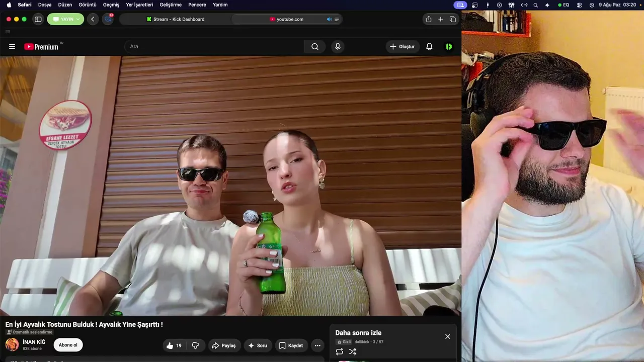The height and width of the screenshot is (362, 644).
Task: Open the Geliştirme menu
Action: [171, 5]
